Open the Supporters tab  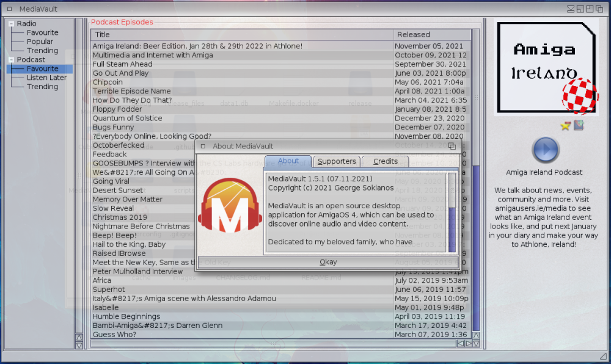337,162
